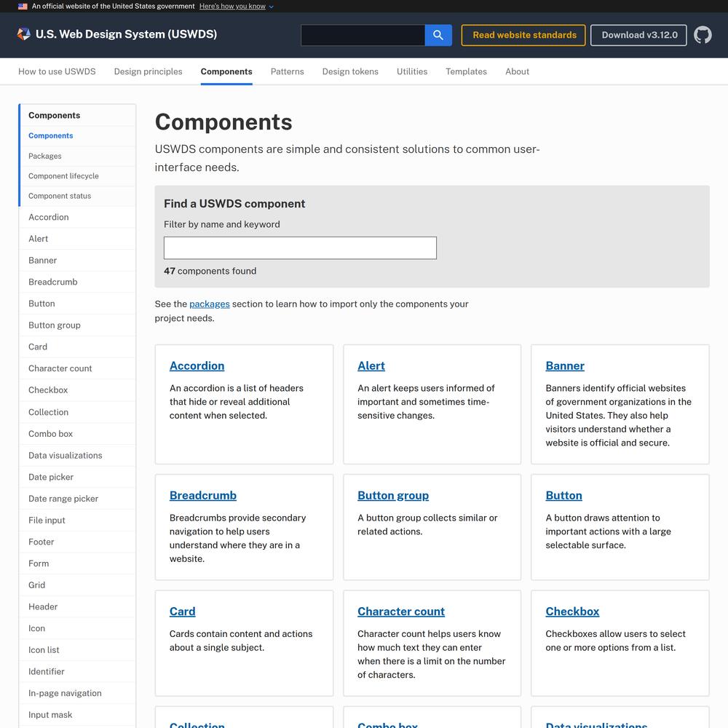Focus the header search field

pyautogui.click(x=363, y=35)
